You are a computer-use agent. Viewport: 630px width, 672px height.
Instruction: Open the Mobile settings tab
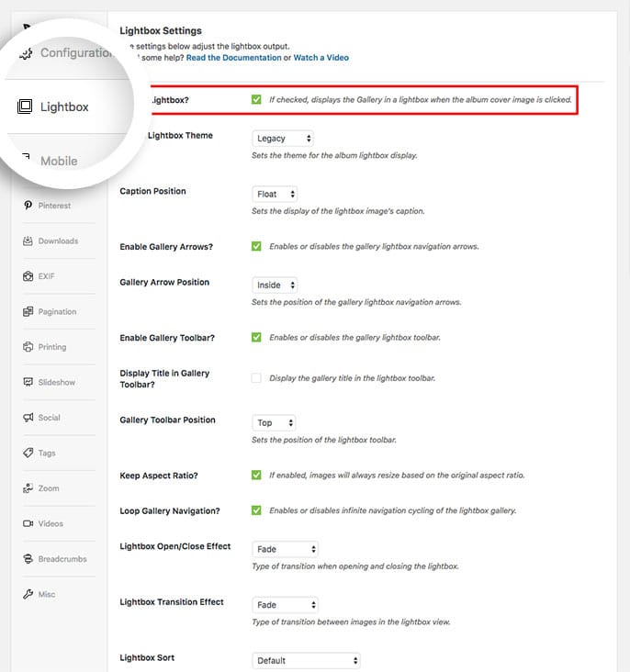tap(59, 161)
